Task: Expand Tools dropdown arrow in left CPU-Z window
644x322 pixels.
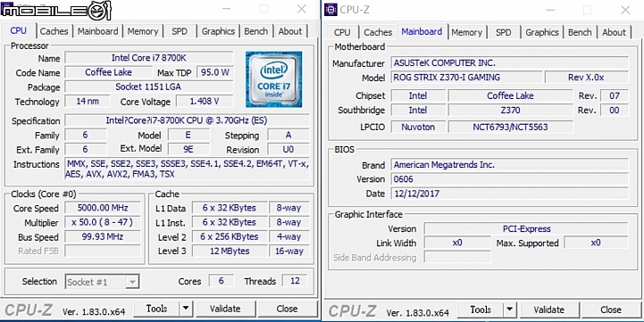Action: [186, 309]
